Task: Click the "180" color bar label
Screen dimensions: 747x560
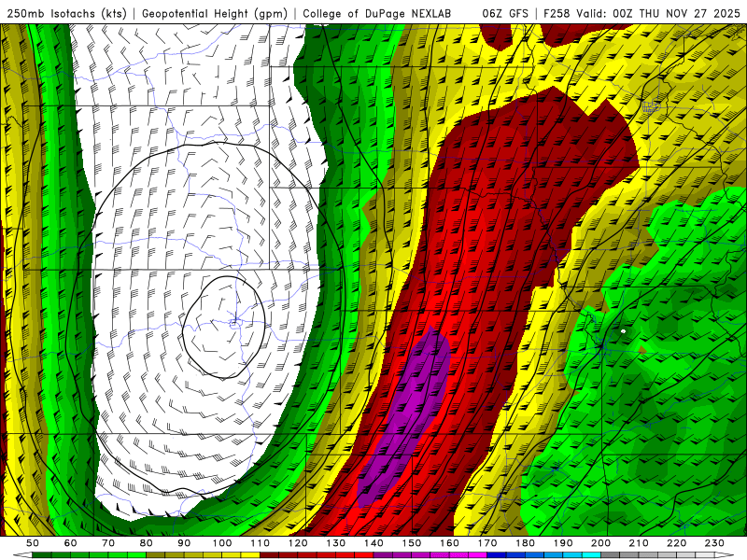Action: click(x=525, y=543)
